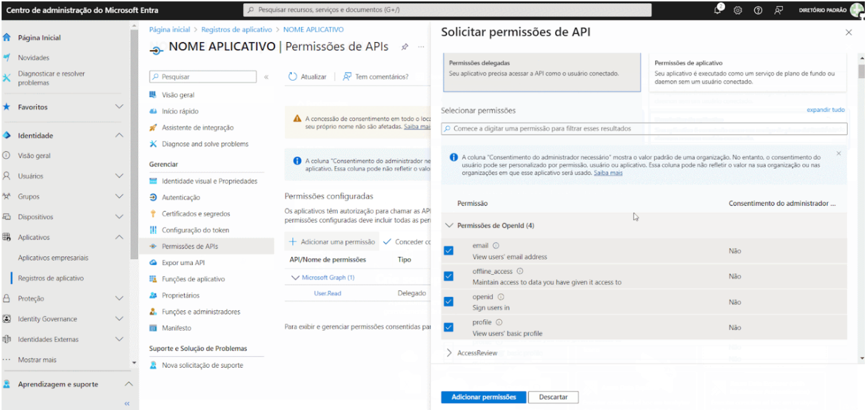The height and width of the screenshot is (410, 868).
Task: Click the Descartar button
Action: [x=554, y=397]
